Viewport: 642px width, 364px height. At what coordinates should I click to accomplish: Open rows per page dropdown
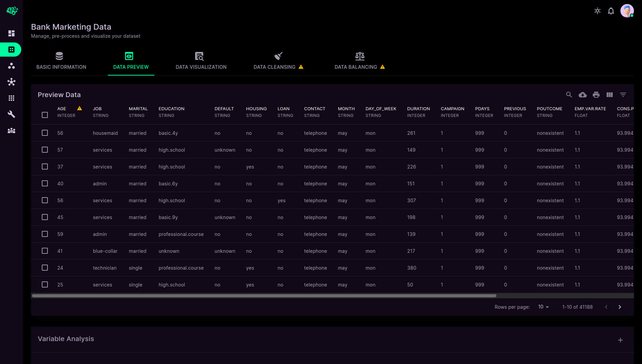(543, 307)
